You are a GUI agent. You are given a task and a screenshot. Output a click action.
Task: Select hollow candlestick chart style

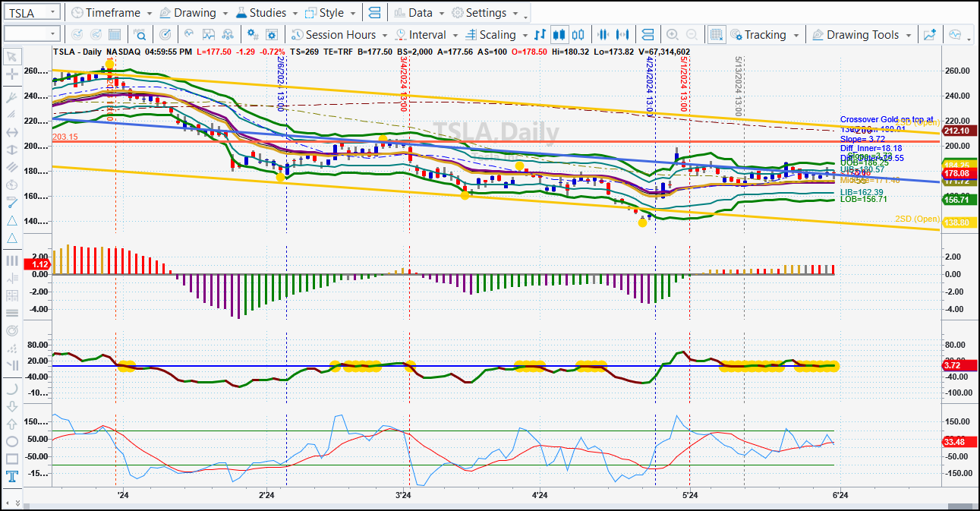click(x=578, y=34)
